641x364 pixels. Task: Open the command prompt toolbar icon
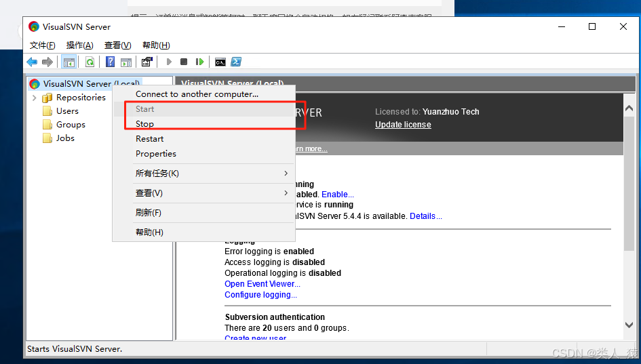220,62
